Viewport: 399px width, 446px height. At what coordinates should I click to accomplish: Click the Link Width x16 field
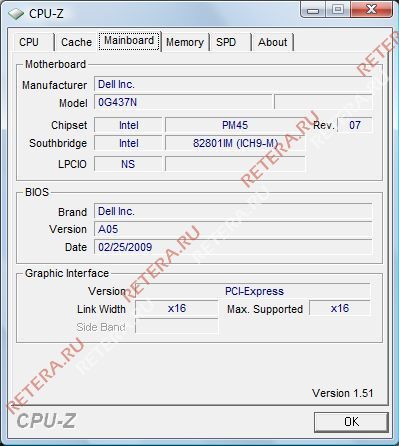pos(177,308)
